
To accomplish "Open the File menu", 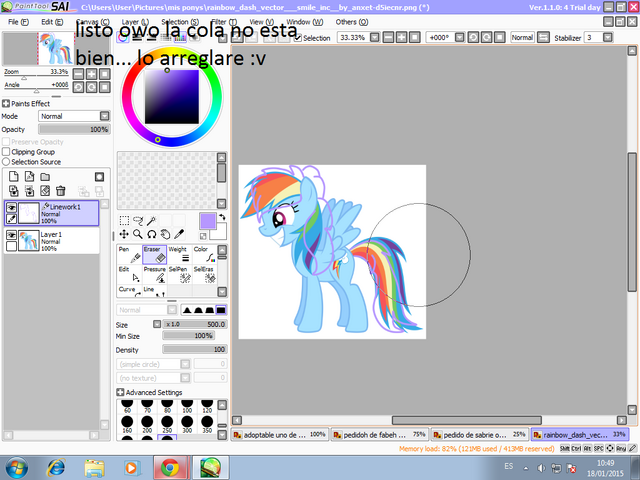I will click(18, 22).
